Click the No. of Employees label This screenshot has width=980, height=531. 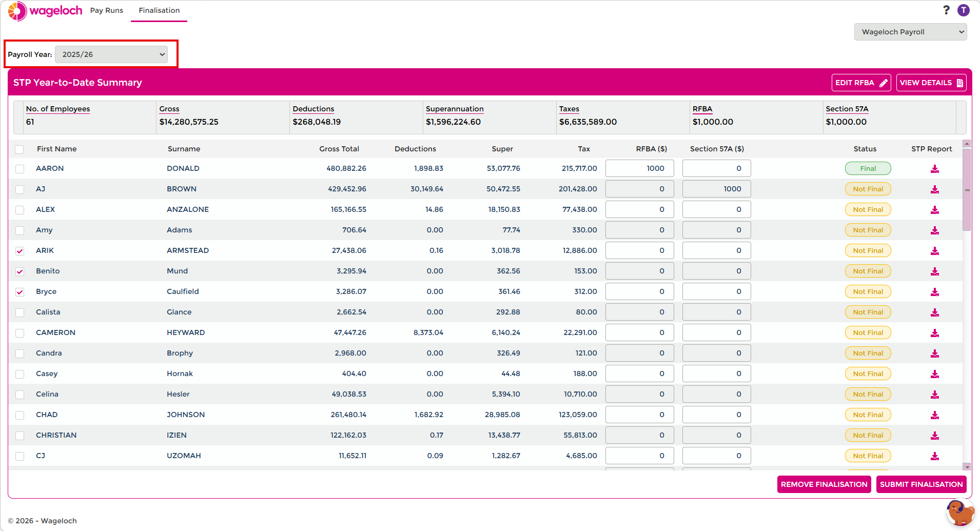pos(58,109)
